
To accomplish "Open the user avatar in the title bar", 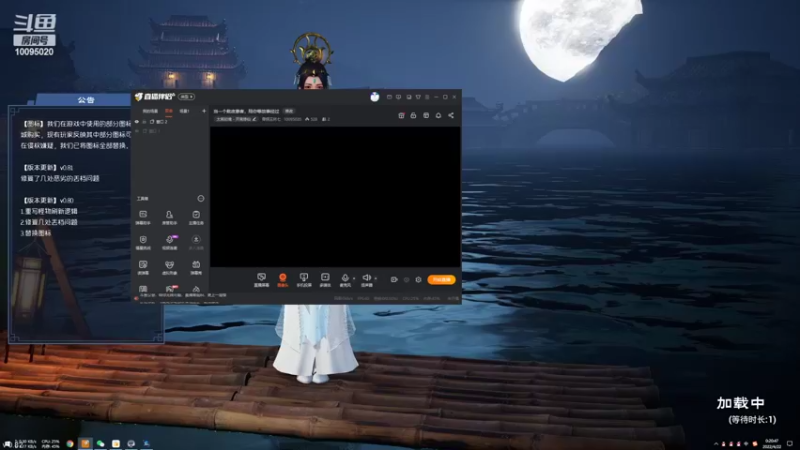I will [x=374, y=97].
